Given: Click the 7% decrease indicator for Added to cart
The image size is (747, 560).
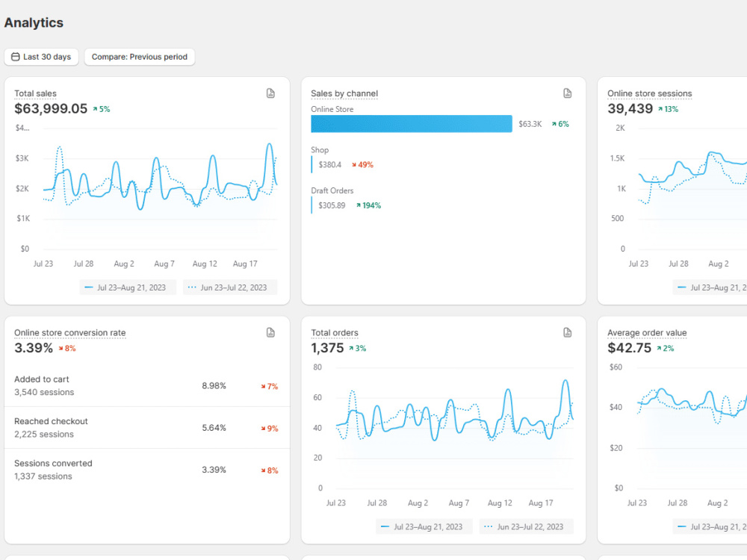Looking at the screenshot, I should click(x=269, y=386).
